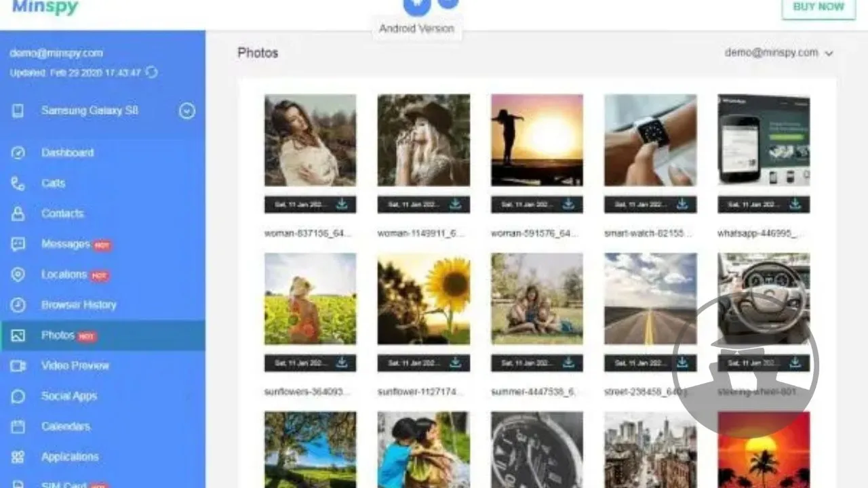The image size is (868, 488).
Task: Open the whatsapp phone photo thumbnail
Action: click(764, 140)
